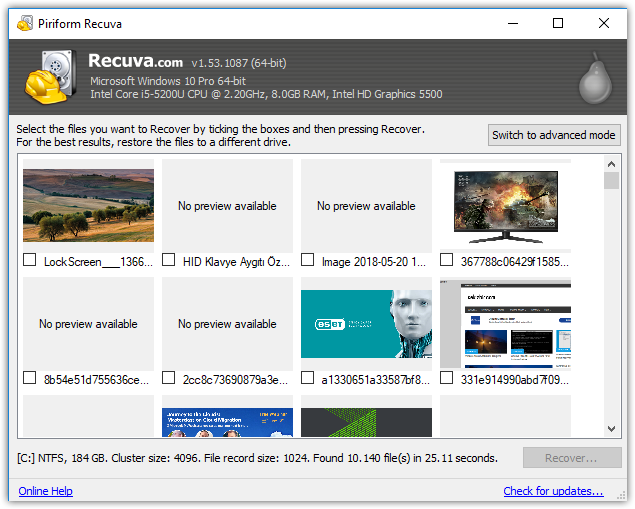Viewport: 635px width, 509px height.
Task: Click the scrollbar up arrow
Action: (x=612, y=164)
